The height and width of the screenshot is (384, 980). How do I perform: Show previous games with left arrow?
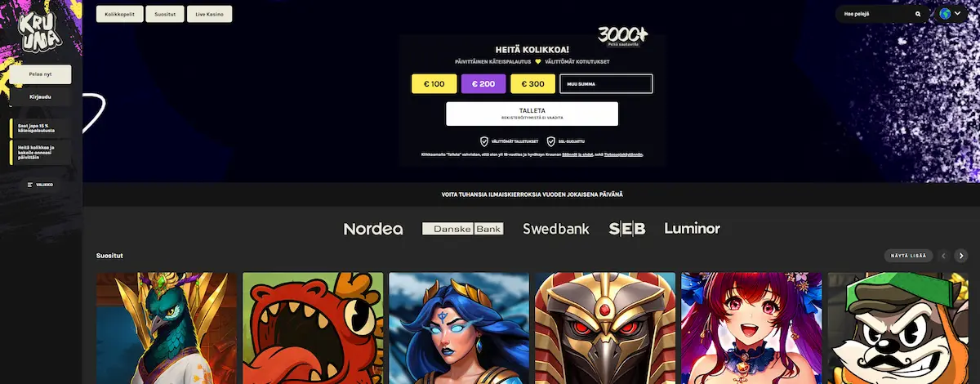943,256
